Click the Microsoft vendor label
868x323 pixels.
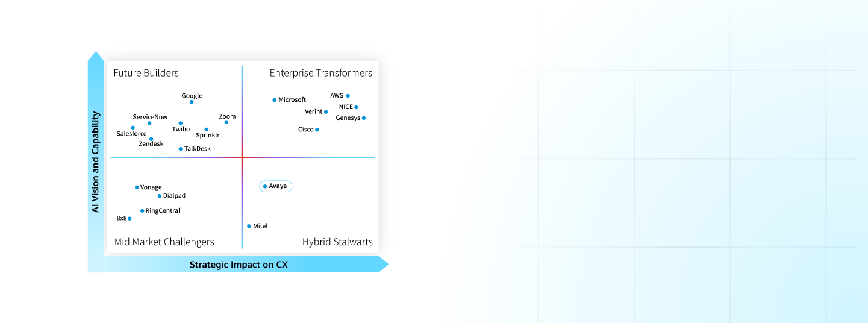pos(292,100)
